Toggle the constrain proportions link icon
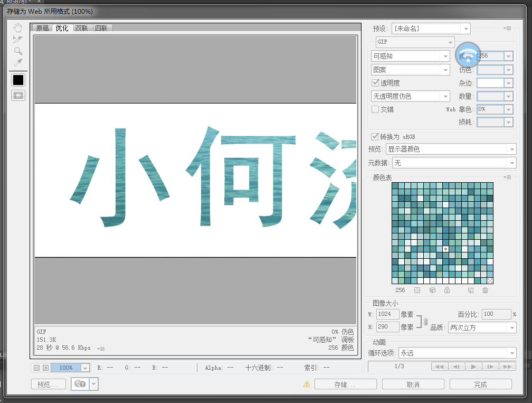 click(425, 321)
